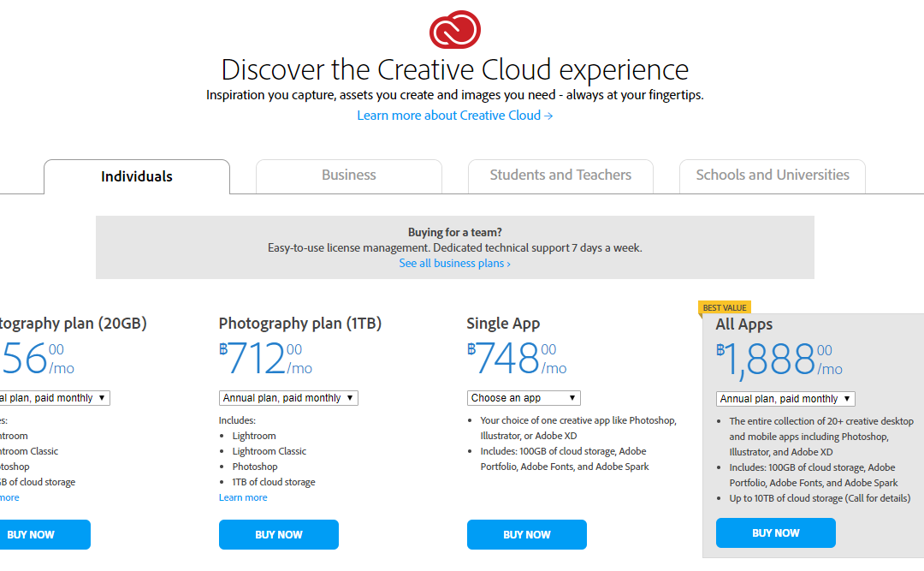Click 'Inspiration you capture' tagline text
Viewport: 924px width, 571px height.
click(x=455, y=95)
